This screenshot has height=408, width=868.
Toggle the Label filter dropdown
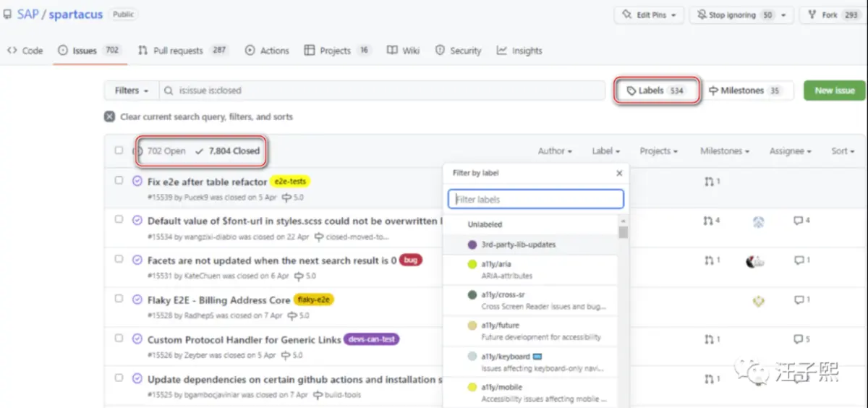click(x=606, y=151)
